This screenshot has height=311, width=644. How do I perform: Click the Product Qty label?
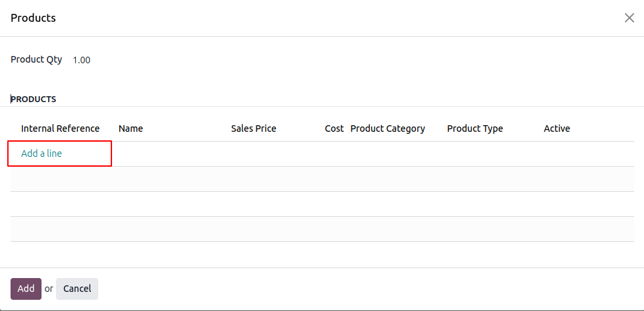coord(36,59)
